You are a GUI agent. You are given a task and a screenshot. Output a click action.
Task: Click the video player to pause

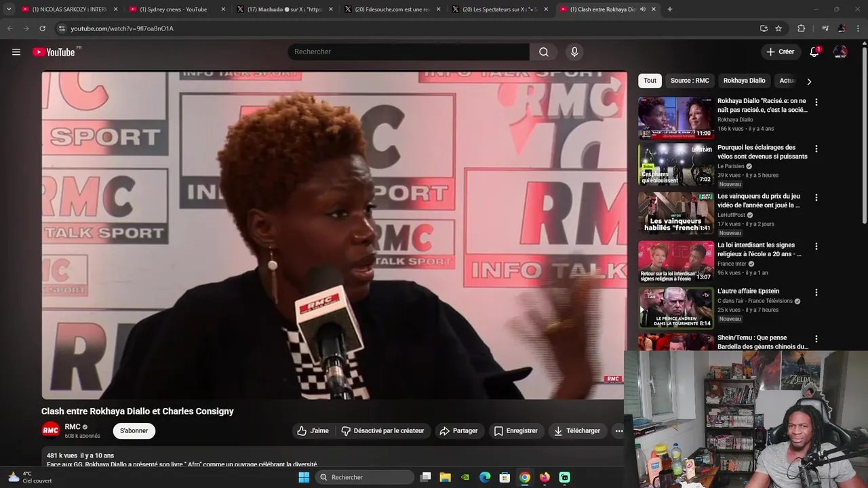coord(334,235)
